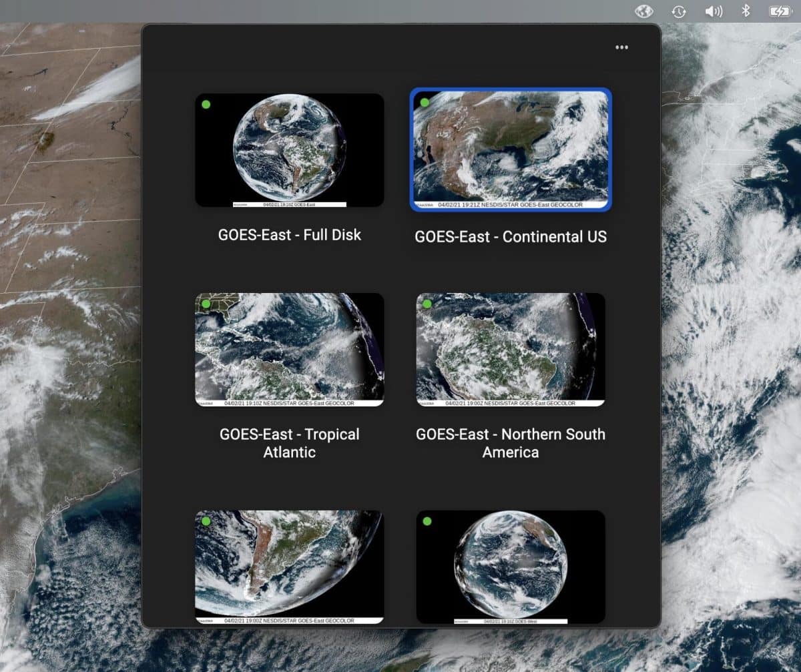Toggle the green indicator on Northern South America
801x672 pixels.
427,303
